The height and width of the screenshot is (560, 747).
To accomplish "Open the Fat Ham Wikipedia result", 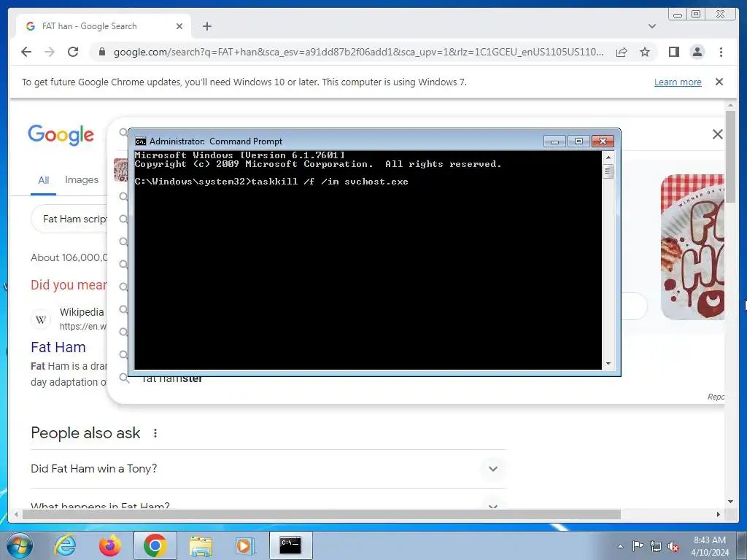I will coord(58,347).
